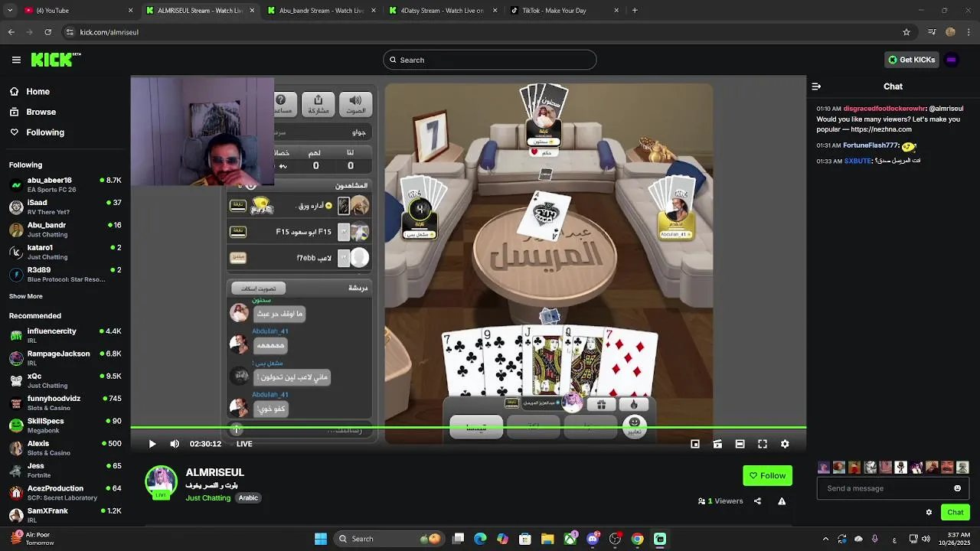Click the Arabic language tag

tap(248, 498)
